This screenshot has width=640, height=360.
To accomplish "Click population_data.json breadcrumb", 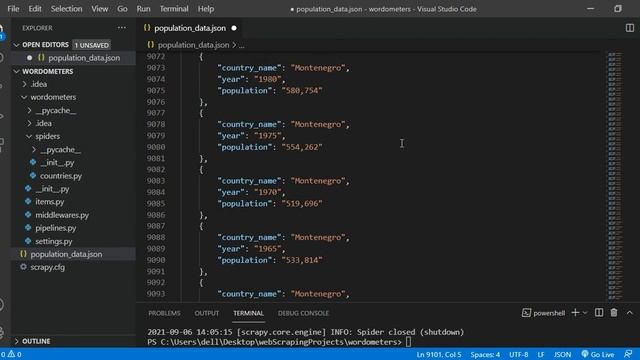I will pyautogui.click(x=193, y=45).
